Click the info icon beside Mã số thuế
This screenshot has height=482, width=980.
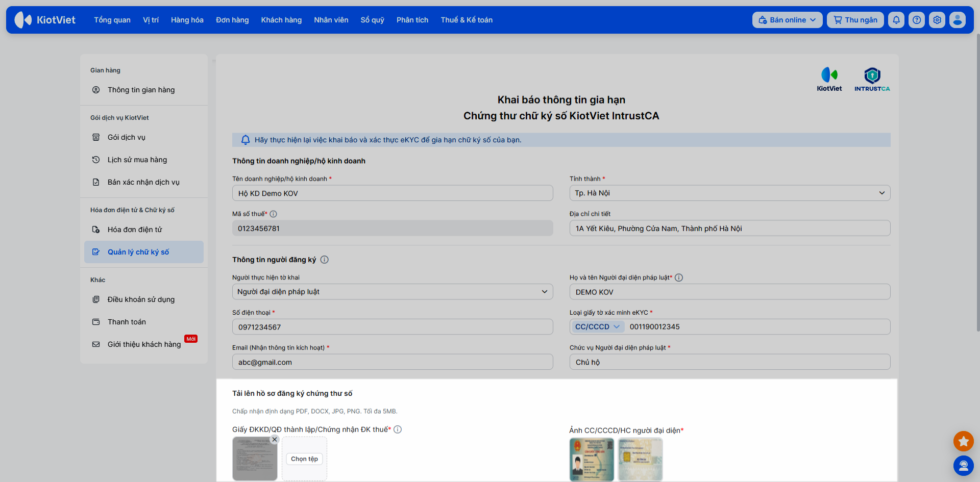(273, 214)
